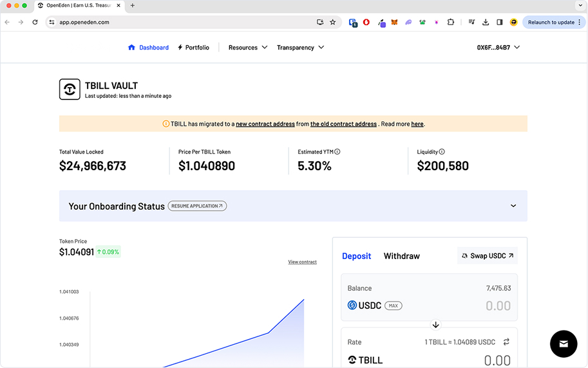Image resolution: width=588 pixels, height=368 pixels.
Task: Go back to previous page
Action: [x=7, y=22]
